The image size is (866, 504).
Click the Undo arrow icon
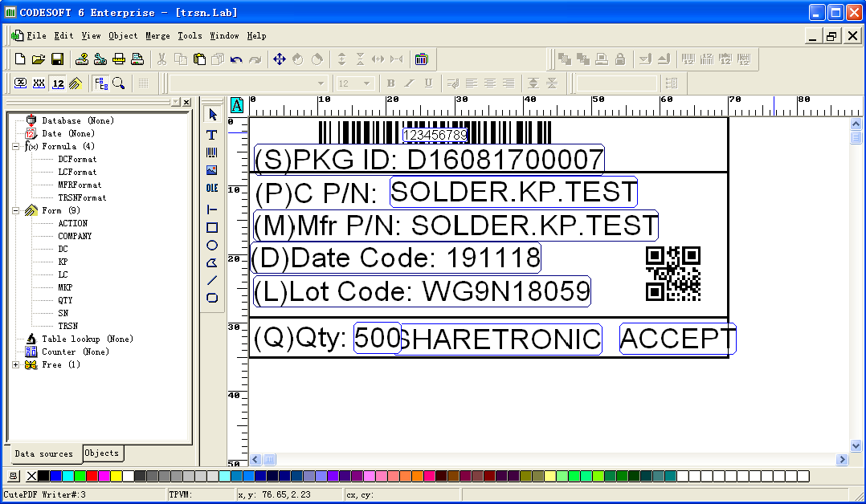[x=236, y=59]
